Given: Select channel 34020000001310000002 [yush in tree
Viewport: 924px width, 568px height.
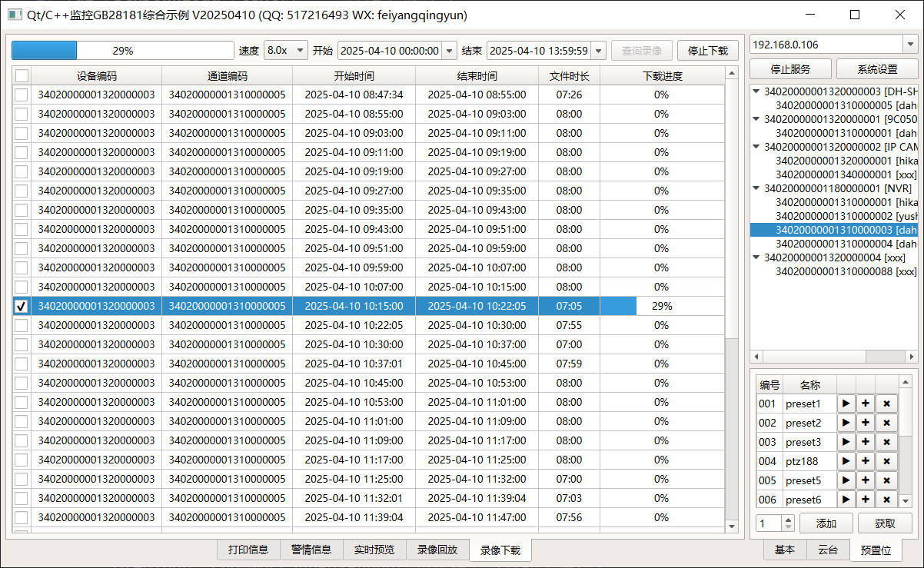Looking at the screenshot, I should pyautogui.click(x=846, y=216).
